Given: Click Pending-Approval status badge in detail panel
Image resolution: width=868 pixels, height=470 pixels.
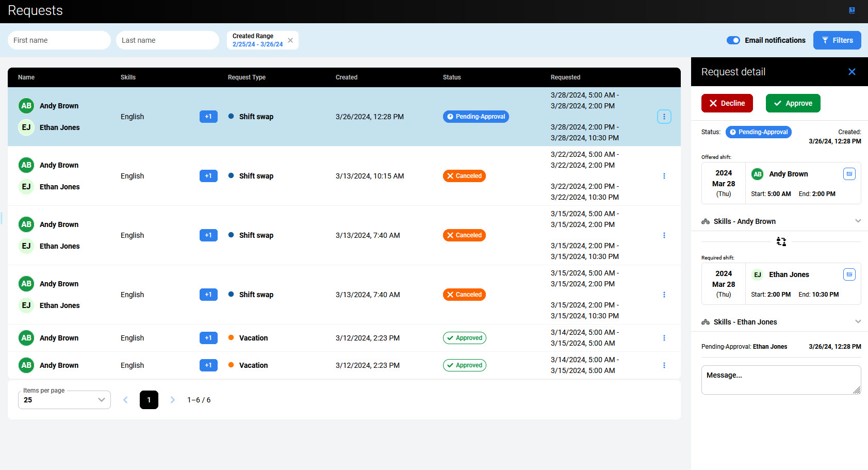Looking at the screenshot, I should click(759, 132).
